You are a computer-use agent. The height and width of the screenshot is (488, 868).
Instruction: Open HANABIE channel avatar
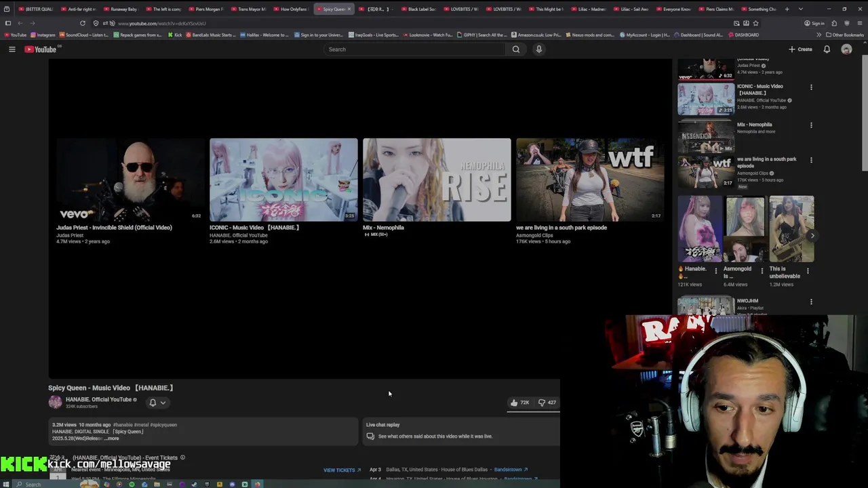(x=55, y=402)
